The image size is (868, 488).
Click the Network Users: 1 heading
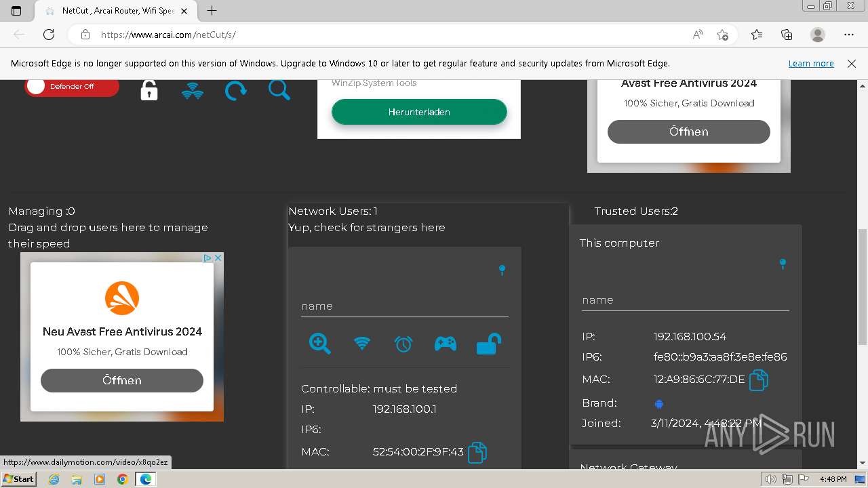333,211
